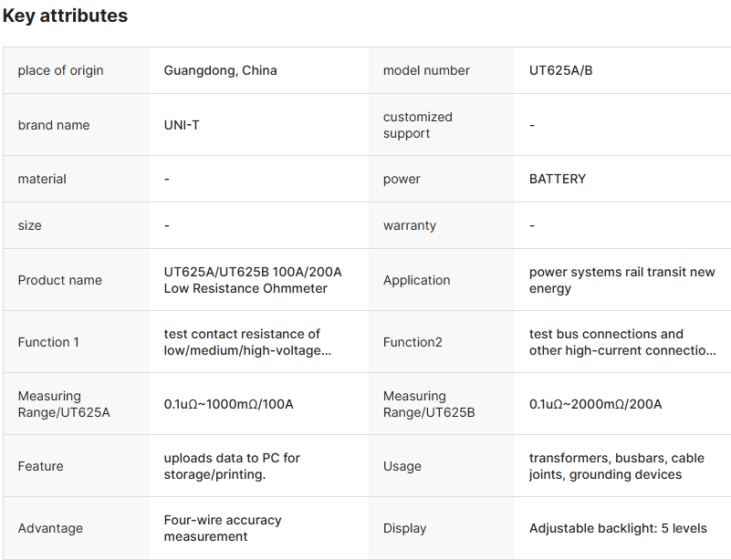Click the transformers, busbars usage value
Image resolution: width=731 pixels, height=560 pixels.
(616, 466)
